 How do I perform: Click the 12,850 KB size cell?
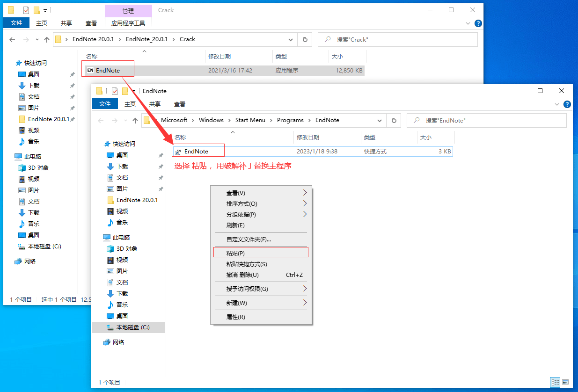click(x=349, y=71)
